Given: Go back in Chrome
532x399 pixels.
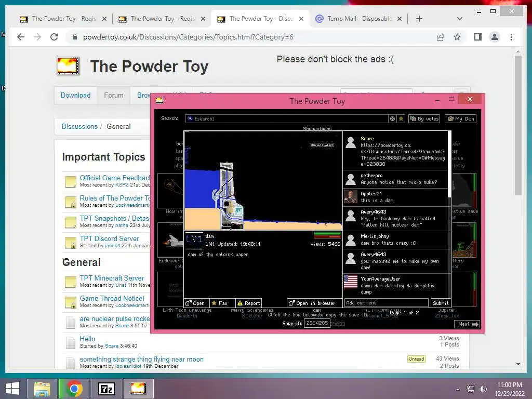Looking at the screenshot, I should [x=21, y=37].
